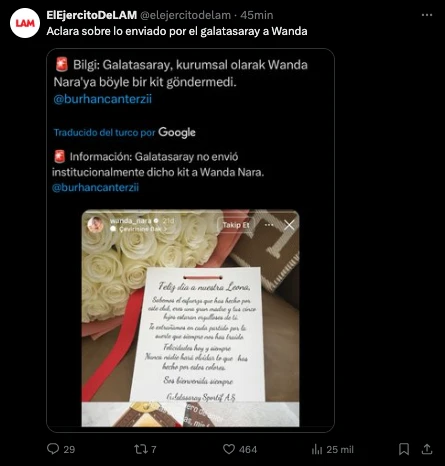Like the tweet with heart icon

[229, 449]
